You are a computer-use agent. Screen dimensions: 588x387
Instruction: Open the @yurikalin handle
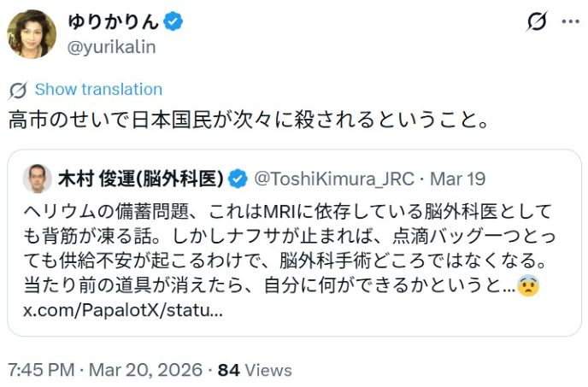(111, 47)
